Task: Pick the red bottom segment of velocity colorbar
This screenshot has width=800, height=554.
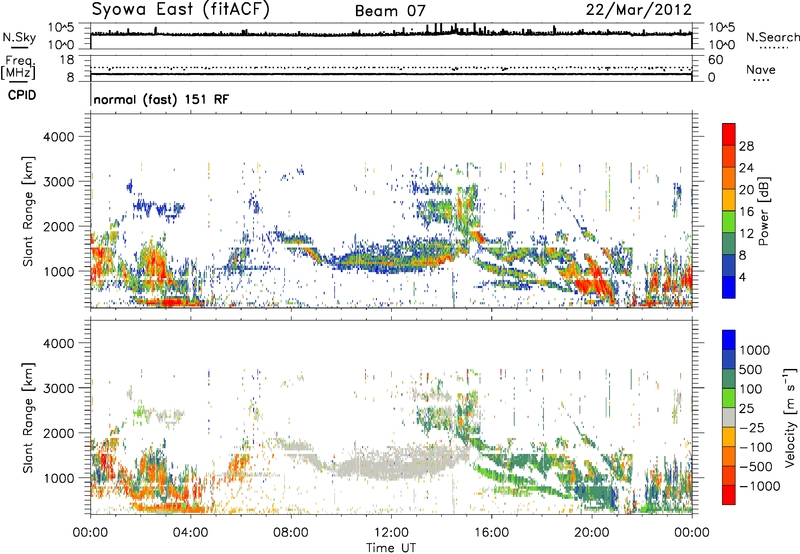Action: (x=729, y=495)
